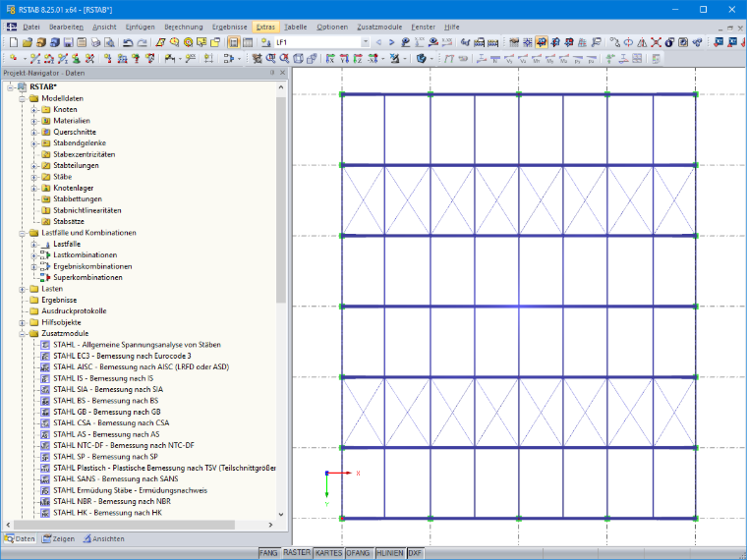Click the Print printer icon
Image resolution: width=747 pixels, height=560 pixels.
tap(95, 42)
